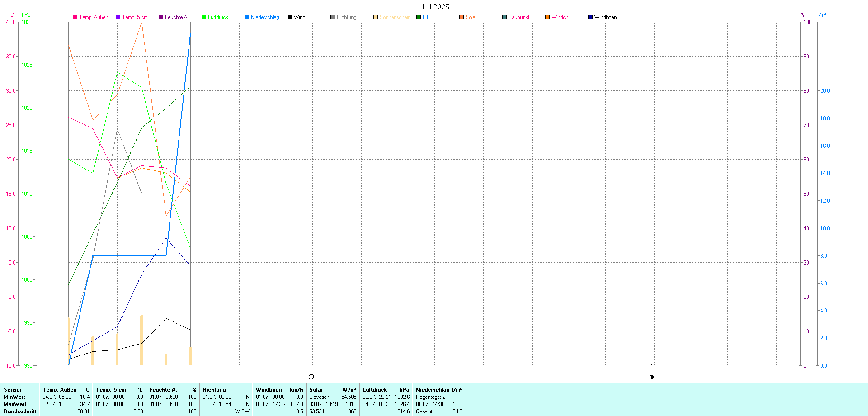Image resolution: width=868 pixels, height=416 pixels.
Task: Click the Sonnenschein legend label
Action: coord(395,17)
